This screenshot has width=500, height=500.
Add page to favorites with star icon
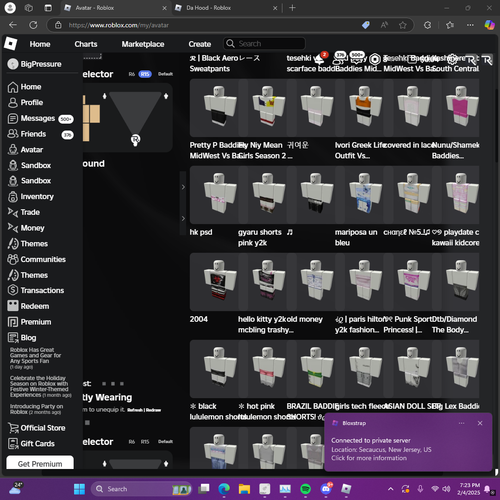tap(403, 25)
